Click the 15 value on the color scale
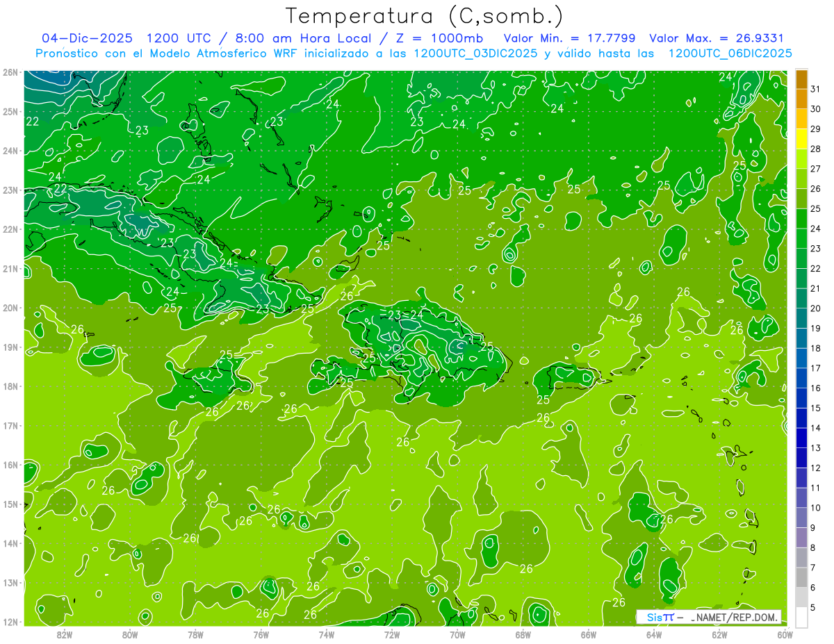Viewport: 834px width, 644px height. (816, 408)
